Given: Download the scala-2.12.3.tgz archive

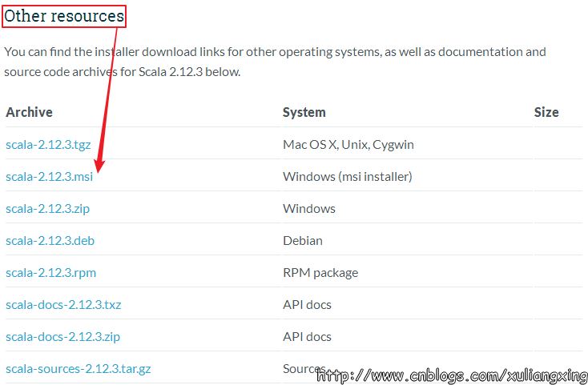Looking at the screenshot, I should pos(47,145).
